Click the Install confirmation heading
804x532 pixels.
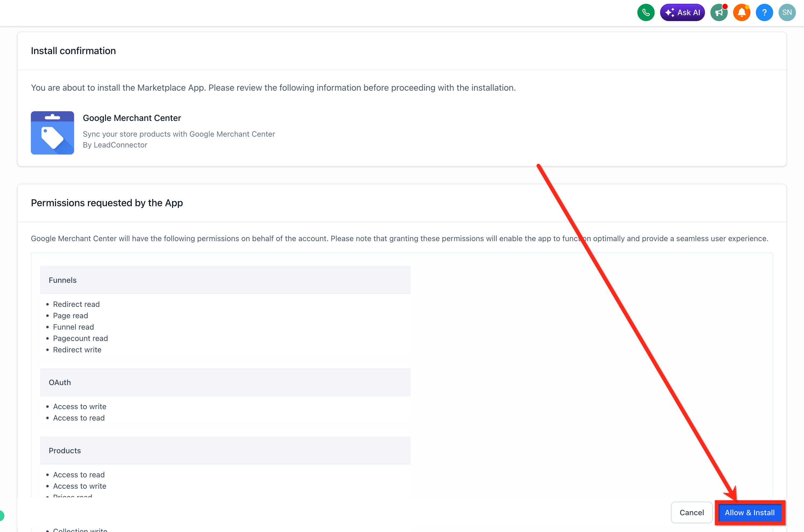(73, 51)
